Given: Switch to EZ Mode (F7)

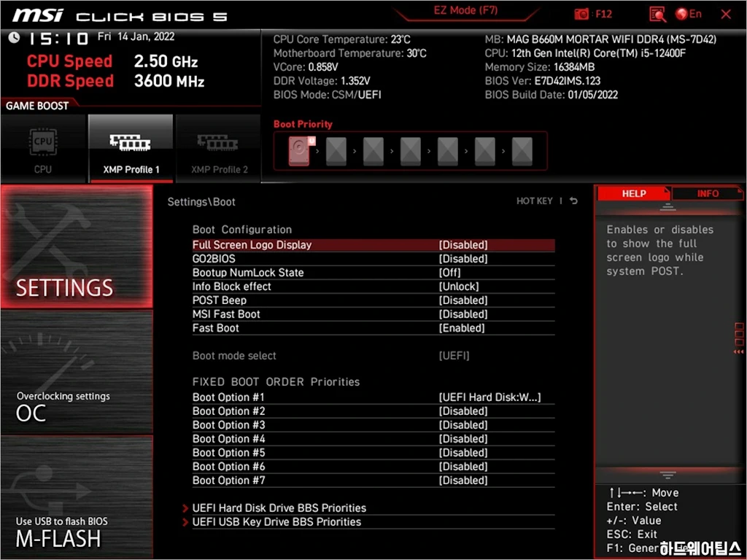Looking at the screenshot, I should (x=466, y=10).
